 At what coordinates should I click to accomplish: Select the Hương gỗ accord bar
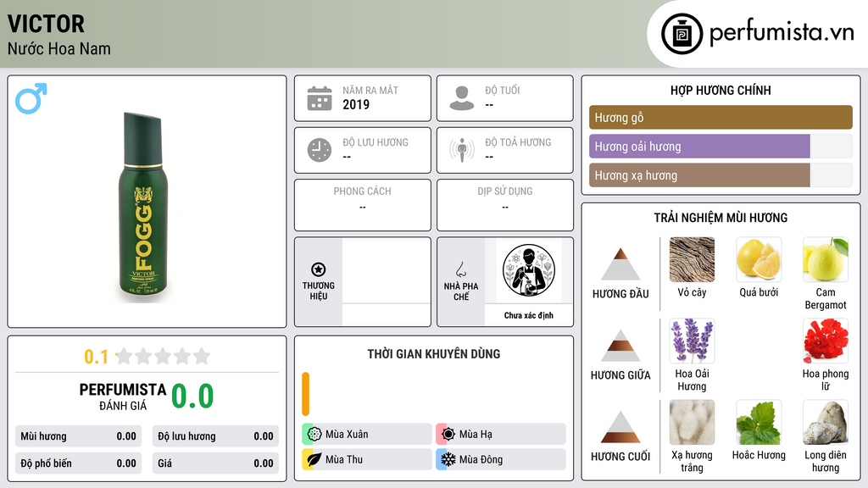(721, 117)
